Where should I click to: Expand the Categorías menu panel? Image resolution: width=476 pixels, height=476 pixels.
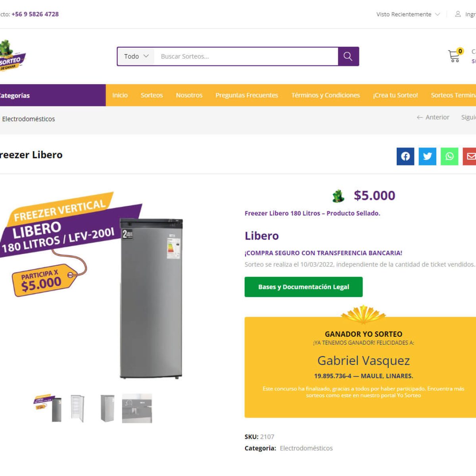tap(53, 95)
